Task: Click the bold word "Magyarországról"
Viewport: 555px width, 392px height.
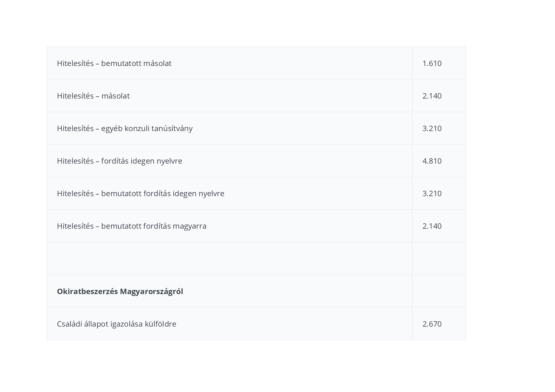Action: 151,291
